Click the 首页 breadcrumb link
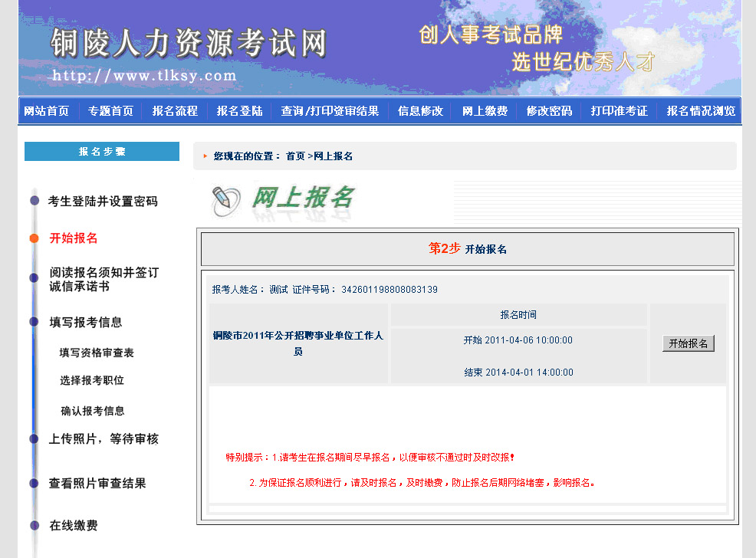 coord(295,156)
